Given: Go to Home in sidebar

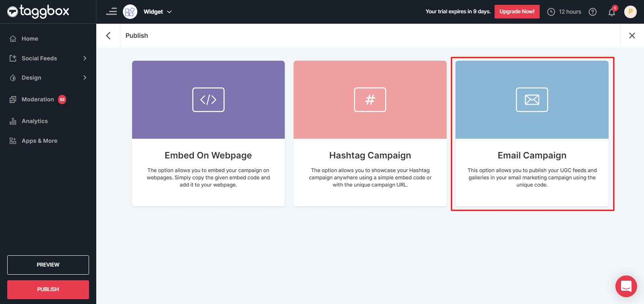Looking at the screenshot, I should click(x=30, y=39).
